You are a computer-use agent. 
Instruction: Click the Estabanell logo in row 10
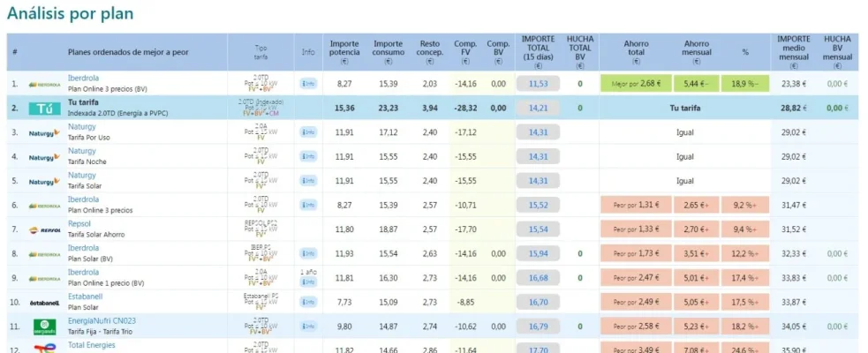click(x=45, y=303)
